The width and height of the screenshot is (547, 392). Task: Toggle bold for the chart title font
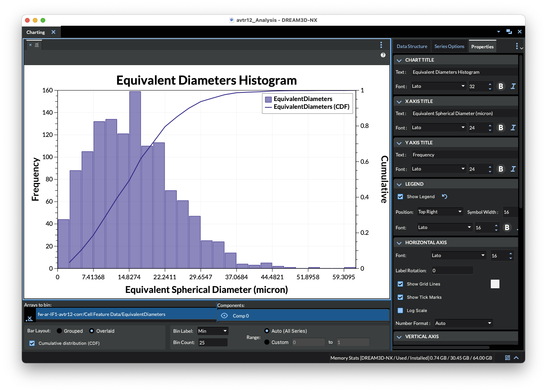501,86
